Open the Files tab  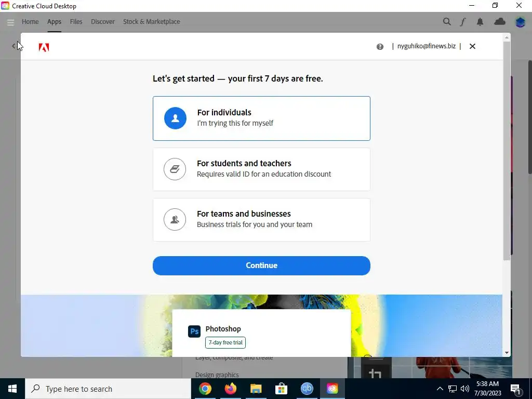(x=76, y=22)
